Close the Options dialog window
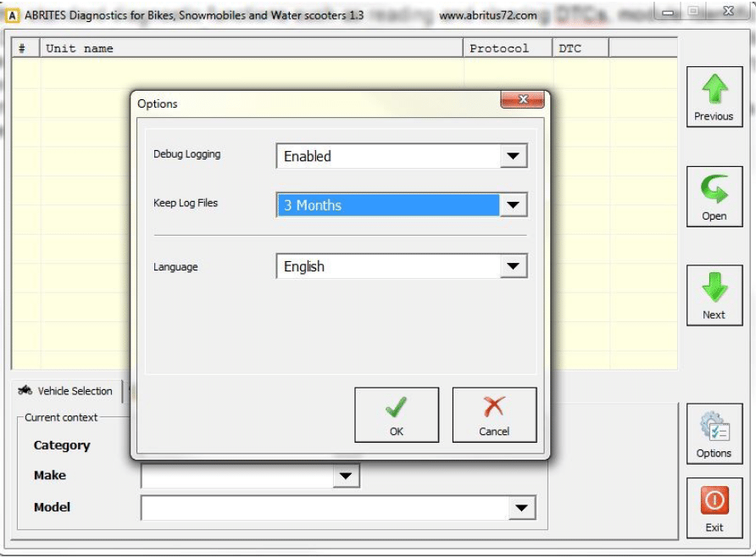The height and width of the screenshot is (558, 756). (x=522, y=100)
